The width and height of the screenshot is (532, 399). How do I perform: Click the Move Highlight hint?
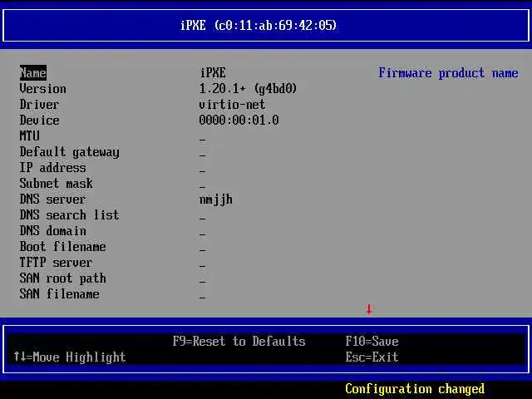point(70,357)
